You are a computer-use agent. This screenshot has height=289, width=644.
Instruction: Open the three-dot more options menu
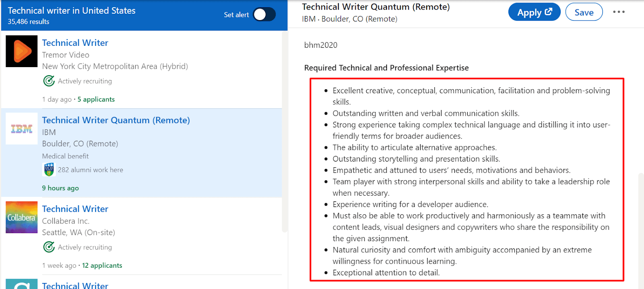point(619,12)
